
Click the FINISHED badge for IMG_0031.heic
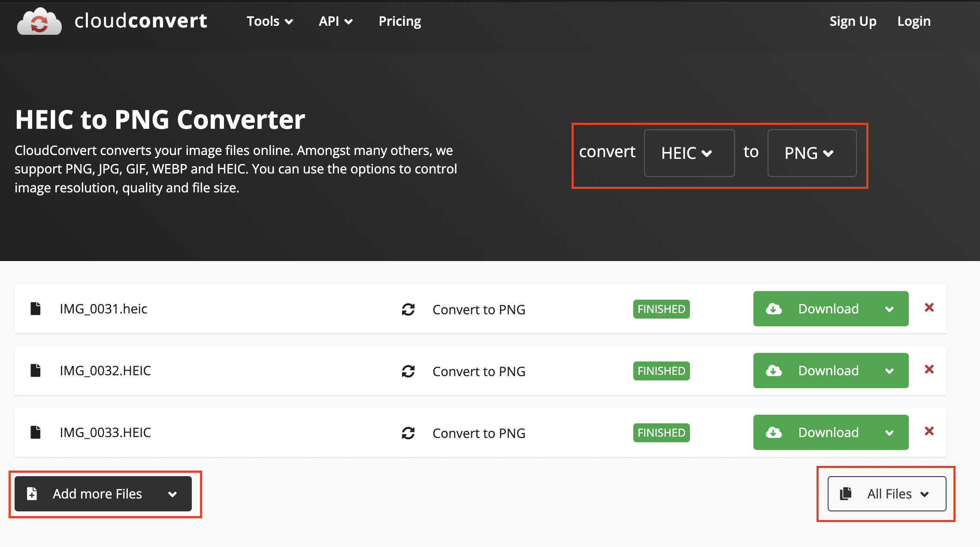[661, 309]
